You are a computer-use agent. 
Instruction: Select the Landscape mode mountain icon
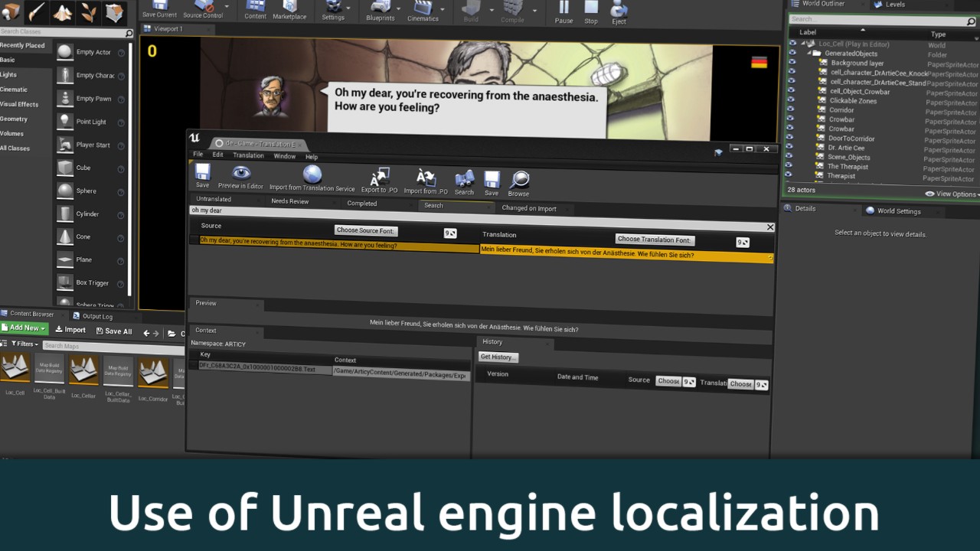pyautogui.click(x=62, y=11)
